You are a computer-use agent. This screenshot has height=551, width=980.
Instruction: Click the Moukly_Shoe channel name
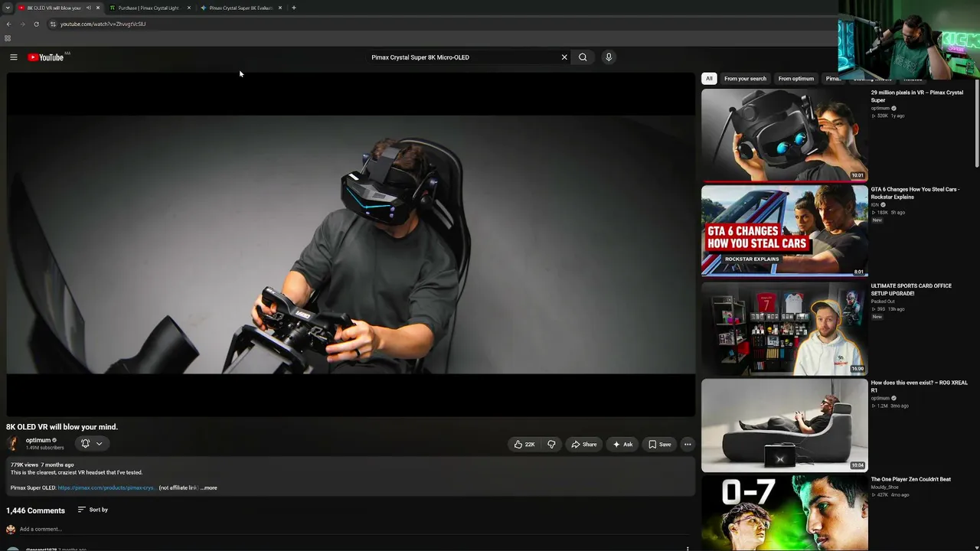[x=884, y=487]
